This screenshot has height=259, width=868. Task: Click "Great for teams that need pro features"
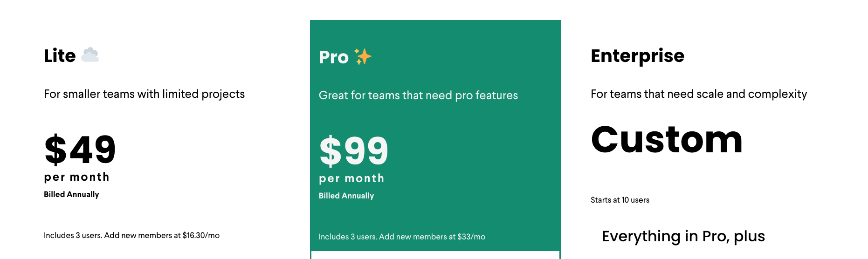click(418, 95)
